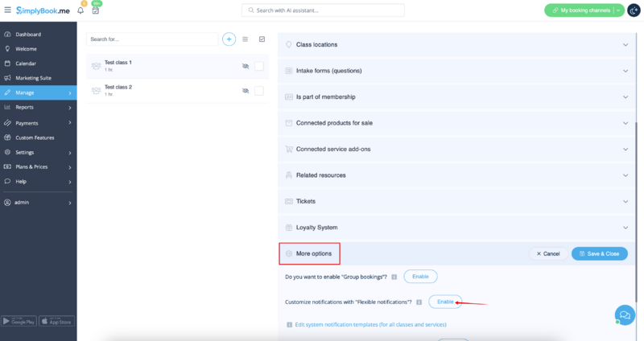Expand Is part of membership chevron
The image size is (644, 341).
[x=625, y=97]
